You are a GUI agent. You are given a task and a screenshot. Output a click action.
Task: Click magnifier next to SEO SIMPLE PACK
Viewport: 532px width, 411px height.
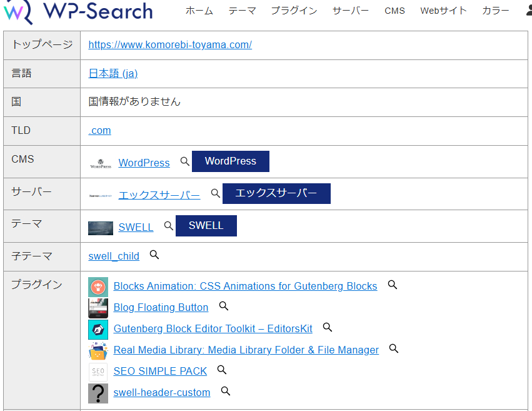click(221, 370)
